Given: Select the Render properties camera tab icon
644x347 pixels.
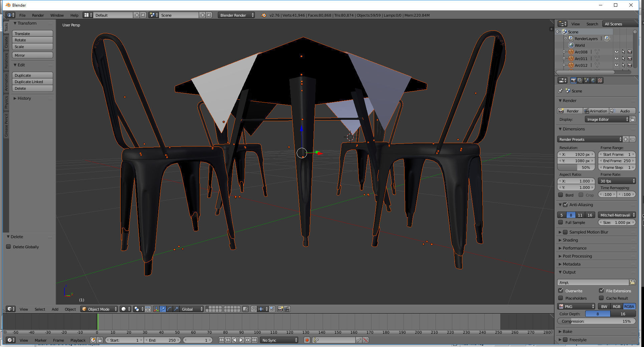Looking at the screenshot, I should click(573, 80).
